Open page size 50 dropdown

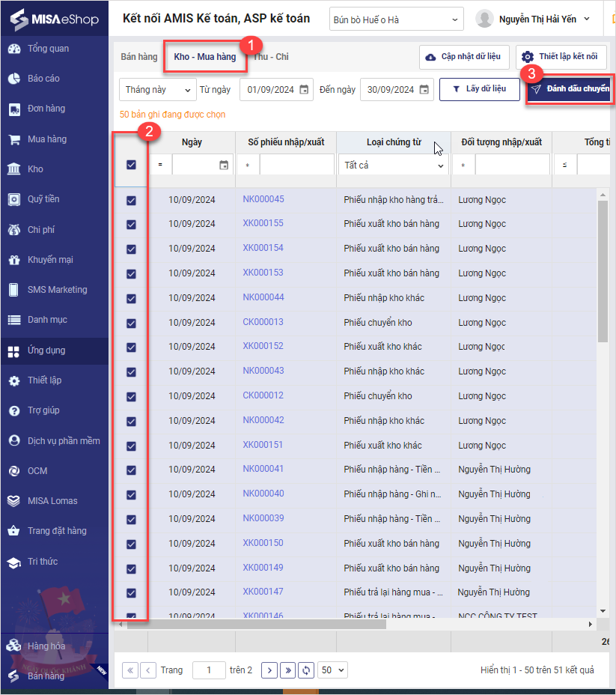click(332, 670)
